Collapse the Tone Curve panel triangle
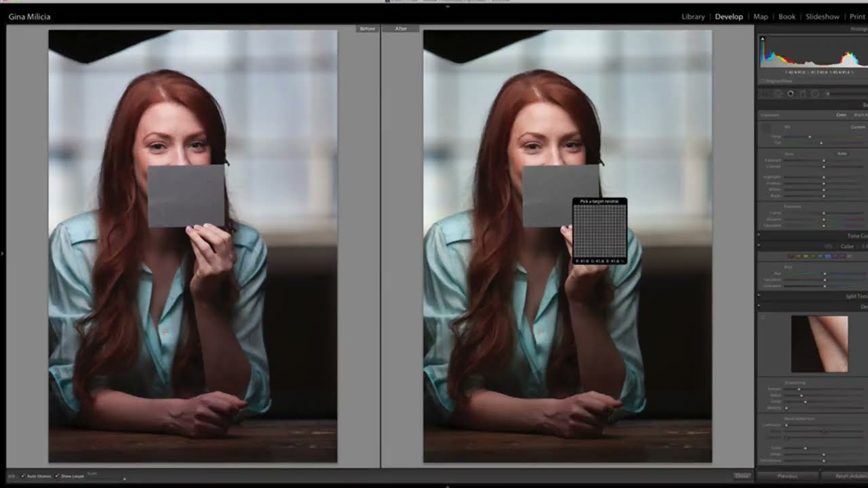 (759, 235)
